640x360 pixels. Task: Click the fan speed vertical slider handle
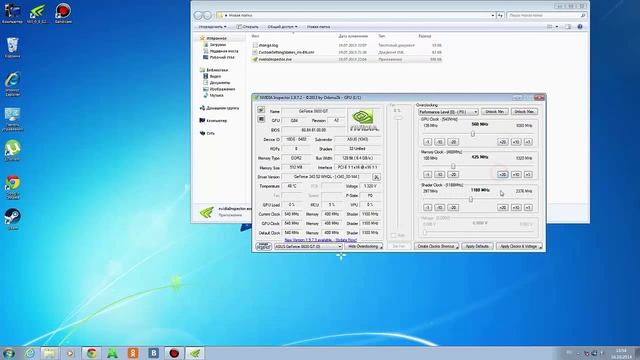tap(398, 118)
